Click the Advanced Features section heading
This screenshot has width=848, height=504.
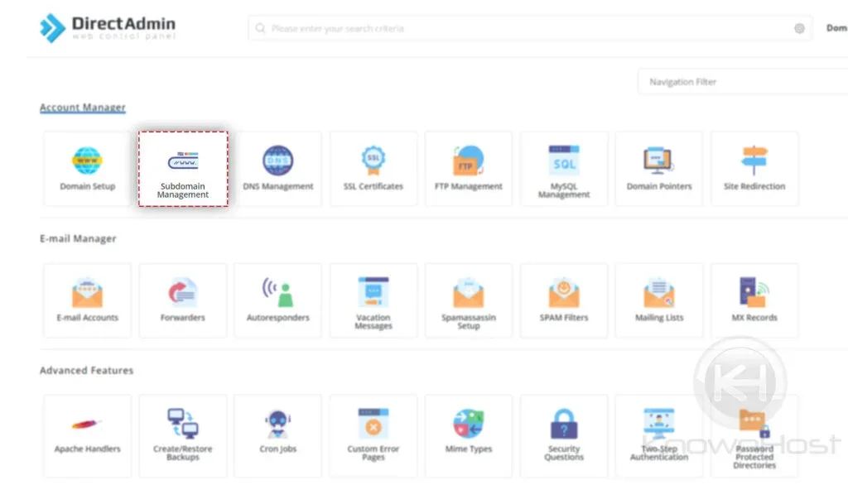coord(86,371)
